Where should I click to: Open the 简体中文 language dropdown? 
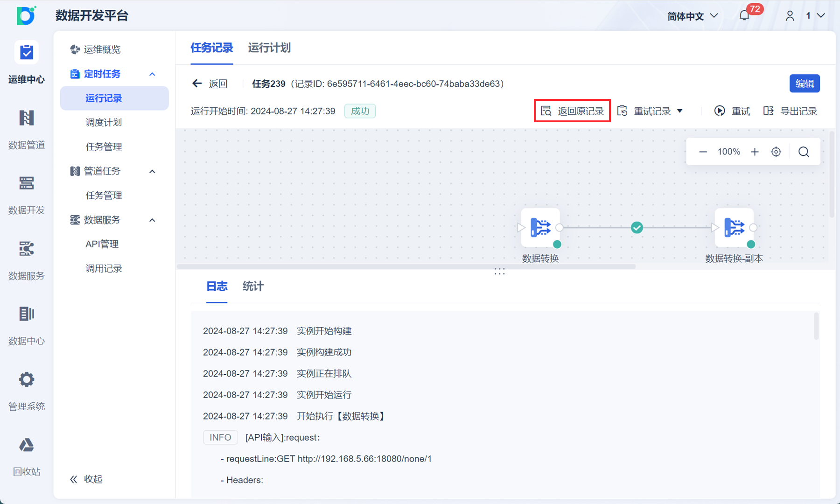point(693,16)
